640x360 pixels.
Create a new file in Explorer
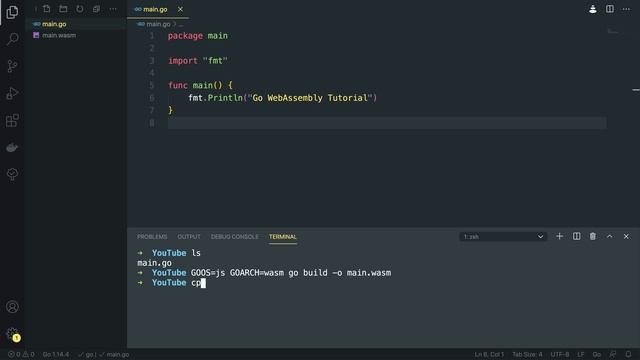click(x=47, y=9)
